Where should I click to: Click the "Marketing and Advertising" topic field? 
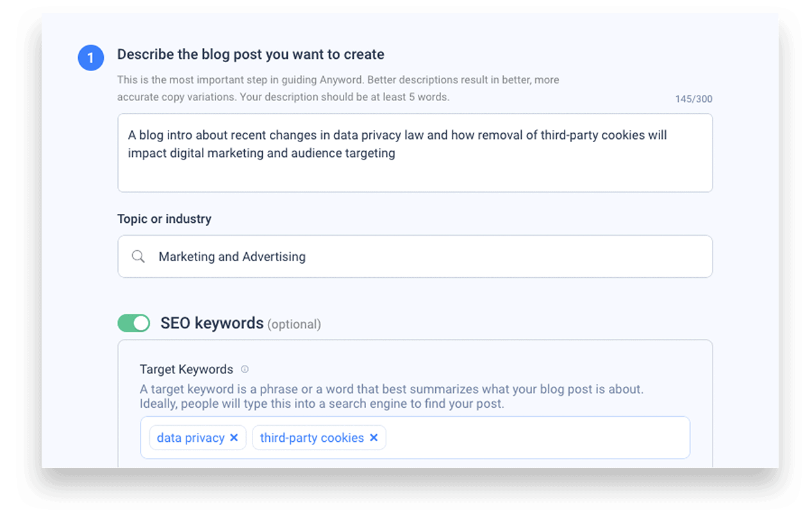[x=415, y=257]
